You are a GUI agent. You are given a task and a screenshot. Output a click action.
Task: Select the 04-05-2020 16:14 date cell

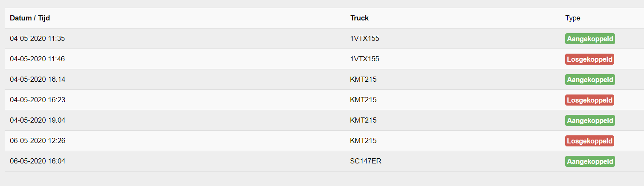click(x=38, y=80)
